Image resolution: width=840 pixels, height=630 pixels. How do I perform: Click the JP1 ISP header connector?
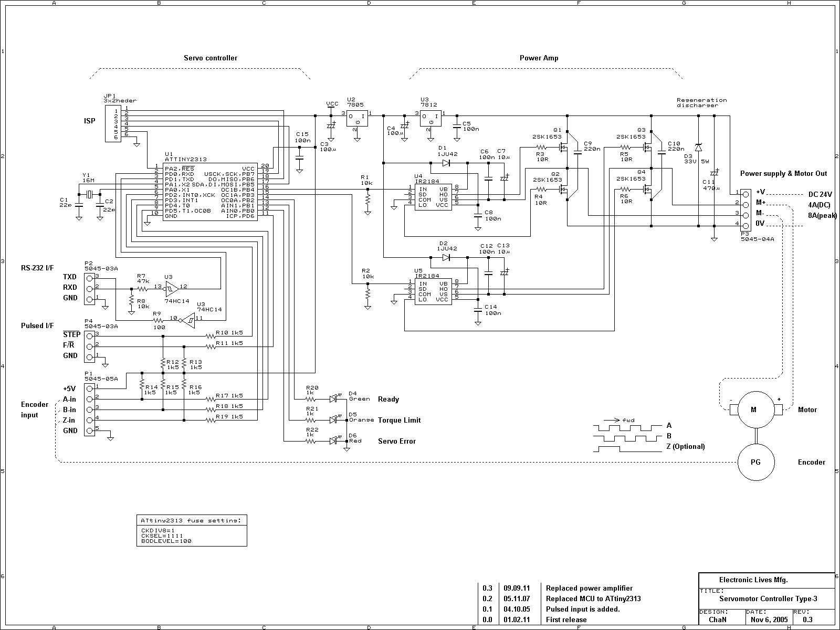[112, 123]
